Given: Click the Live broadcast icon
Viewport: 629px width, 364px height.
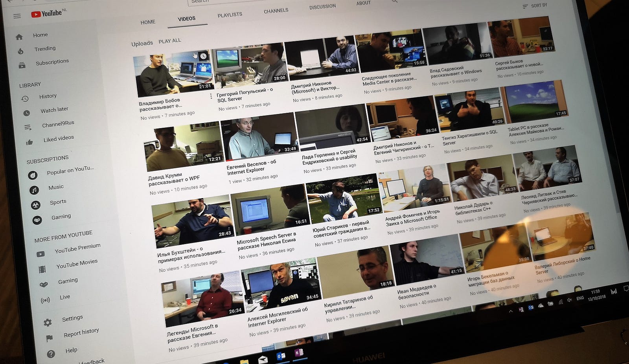Looking at the screenshot, I should (x=45, y=300).
